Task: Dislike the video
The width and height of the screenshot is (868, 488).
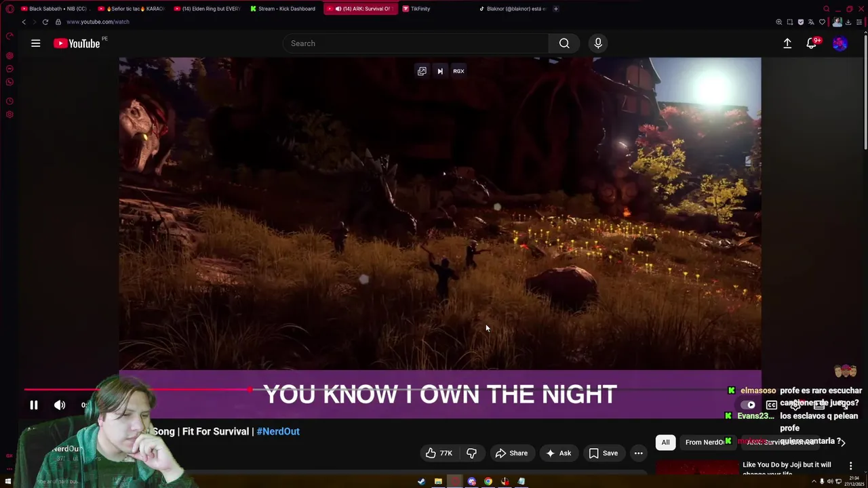Action: coord(471,453)
